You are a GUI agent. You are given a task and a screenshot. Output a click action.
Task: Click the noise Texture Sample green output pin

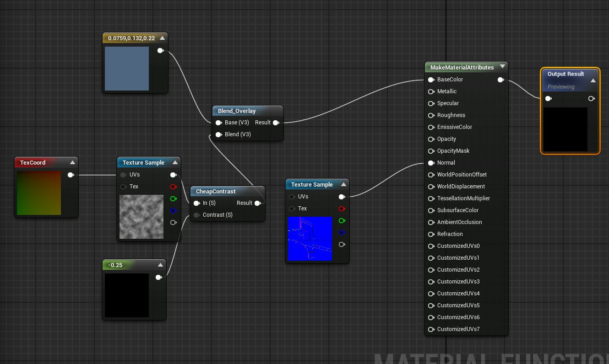(x=173, y=198)
